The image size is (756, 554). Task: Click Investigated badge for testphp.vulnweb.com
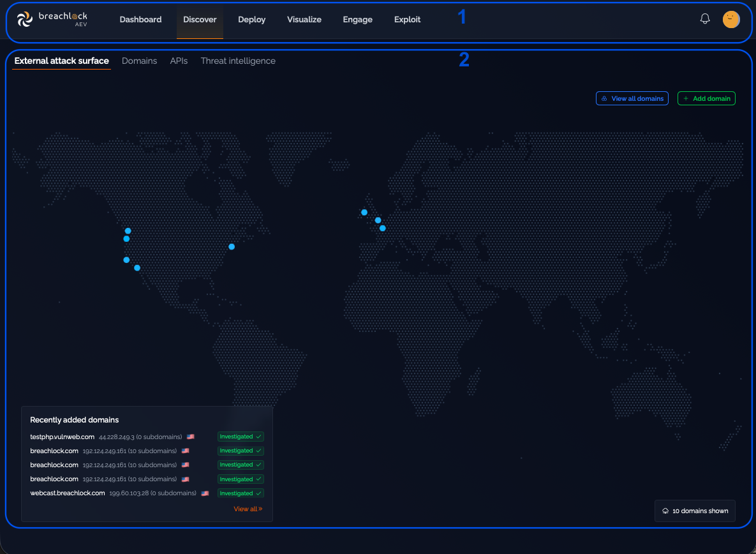coord(241,437)
